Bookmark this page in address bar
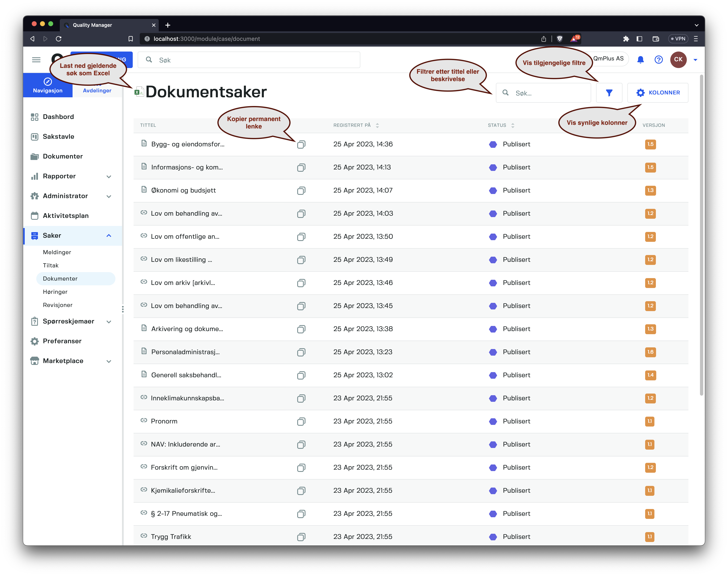Image resolution: width=728 pixels, height=576 pixels. [x=130, y=39]
